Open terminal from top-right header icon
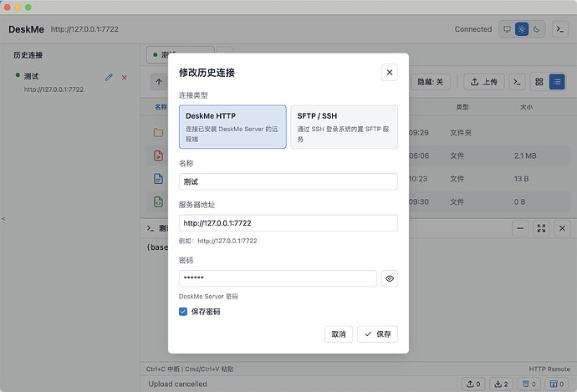 pos(560,29)
